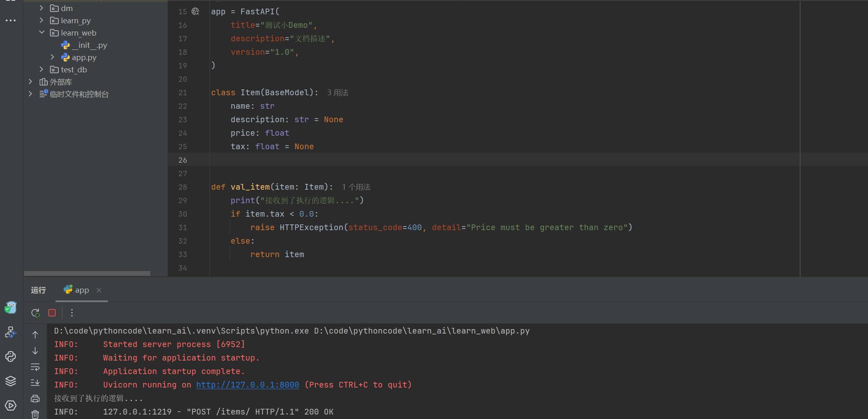Click the endpoint globe icon on line 15

point(195,12)
